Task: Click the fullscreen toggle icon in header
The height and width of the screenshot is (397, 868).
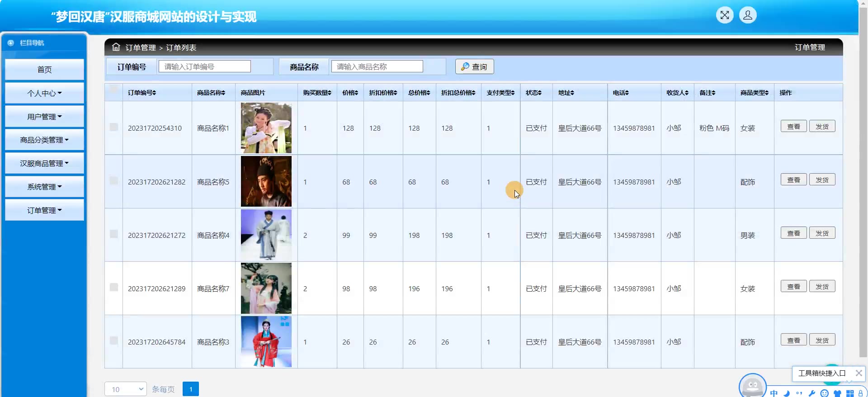Action: (x=725, y=15)
